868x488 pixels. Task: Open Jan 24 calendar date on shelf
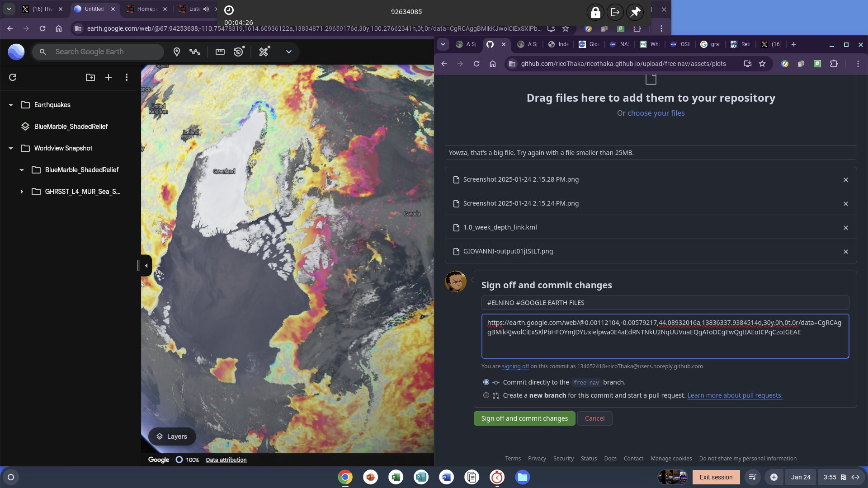pos(801,477)
